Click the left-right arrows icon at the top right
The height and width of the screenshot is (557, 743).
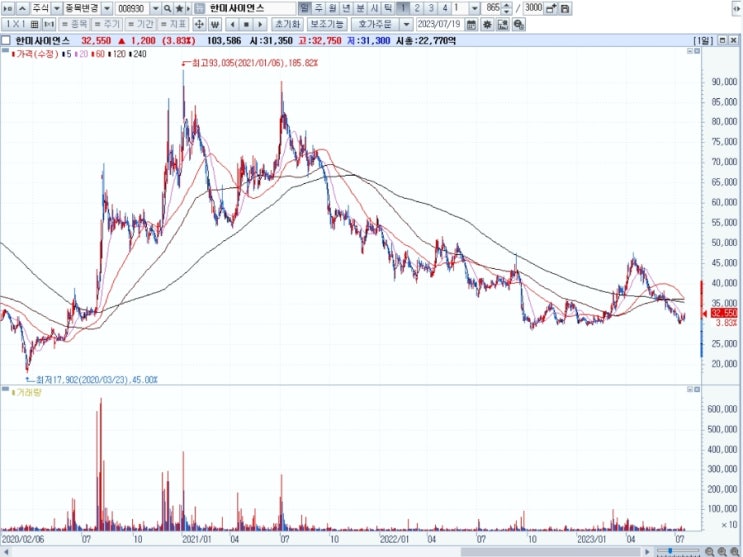[x=736, y=10]
